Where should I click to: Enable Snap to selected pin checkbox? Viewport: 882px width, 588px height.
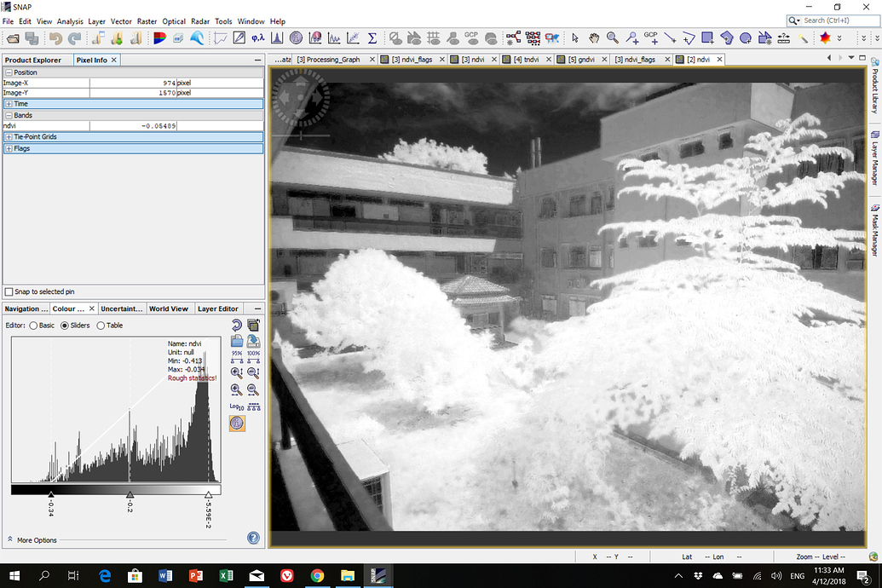(x=9, y=291)
